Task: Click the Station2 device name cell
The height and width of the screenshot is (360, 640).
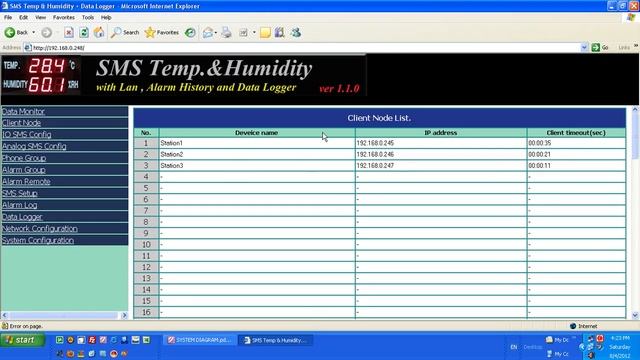Action: (257, 154)
